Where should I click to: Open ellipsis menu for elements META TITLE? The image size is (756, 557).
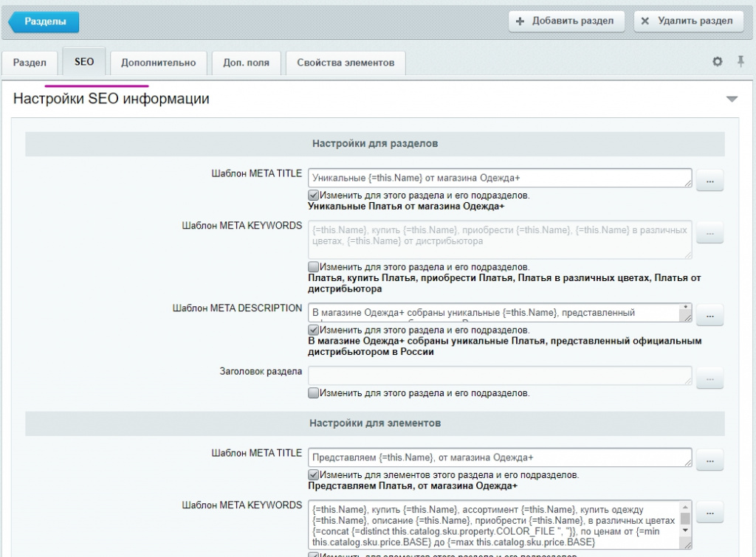click(x=709, y=460)
